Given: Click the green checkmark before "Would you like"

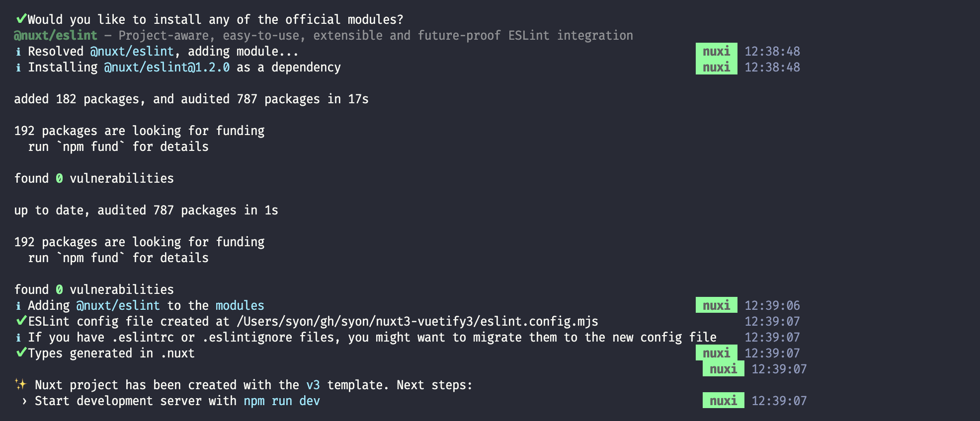Looking at the screenshot, I should (x=21, y=19).
